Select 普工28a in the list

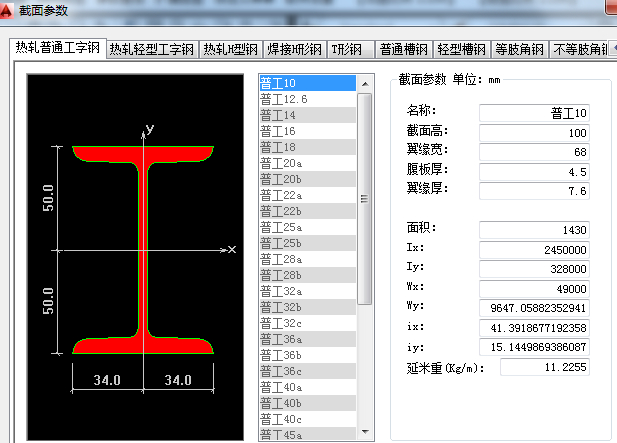(308, 259)
